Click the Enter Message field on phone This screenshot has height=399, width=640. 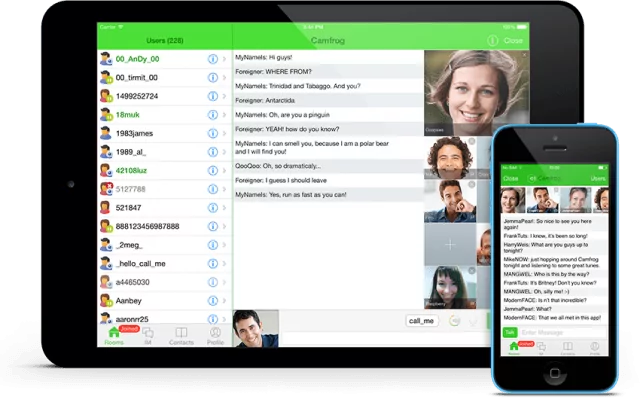pos(563,332)
